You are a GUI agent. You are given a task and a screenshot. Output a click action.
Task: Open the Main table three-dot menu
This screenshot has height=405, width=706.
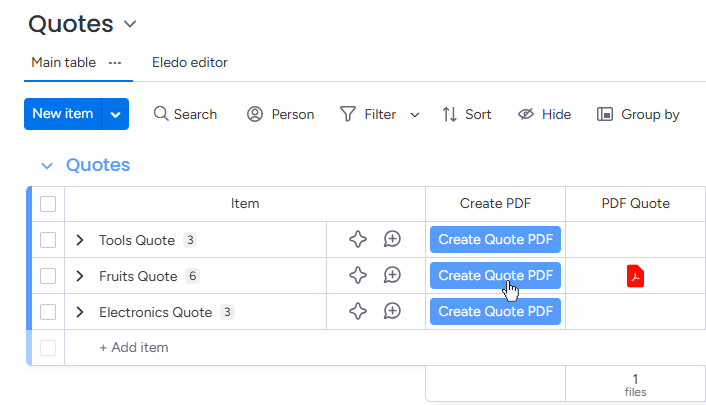115,63
